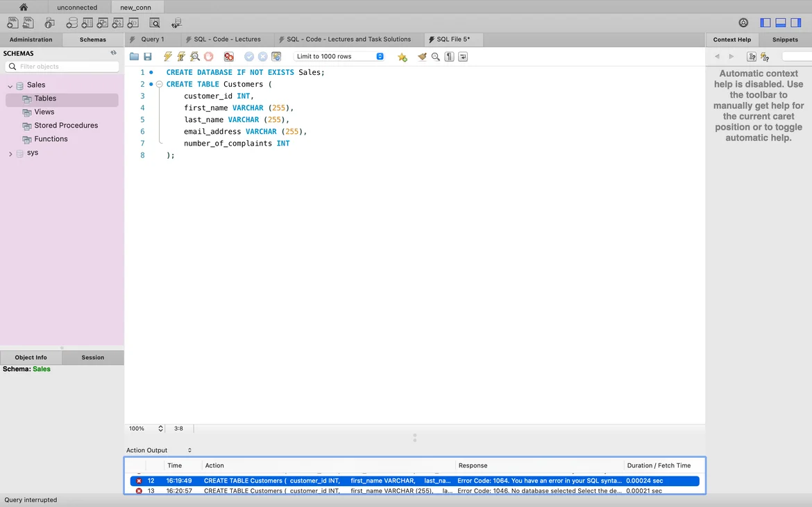
Task: Open a SQL script file folder icon
Action: coord(134,57)
